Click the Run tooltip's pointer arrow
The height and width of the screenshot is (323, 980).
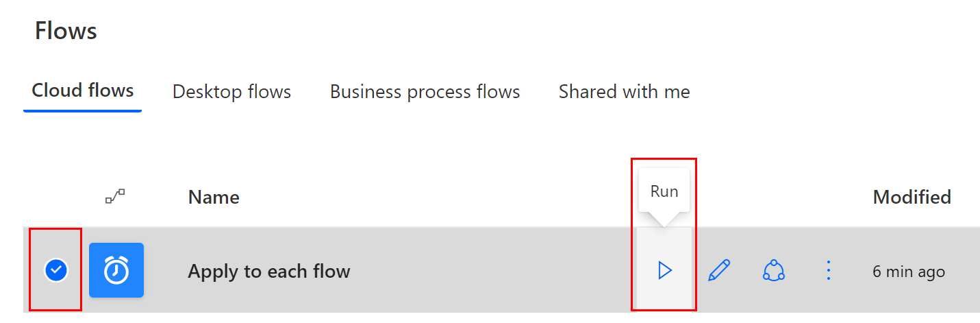click(664, 219)
